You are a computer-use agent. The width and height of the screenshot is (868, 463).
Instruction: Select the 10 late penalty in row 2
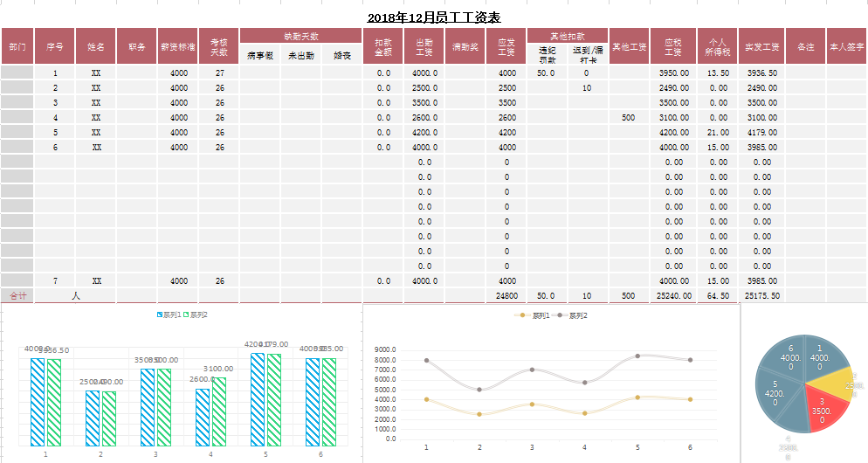point(587,87)
